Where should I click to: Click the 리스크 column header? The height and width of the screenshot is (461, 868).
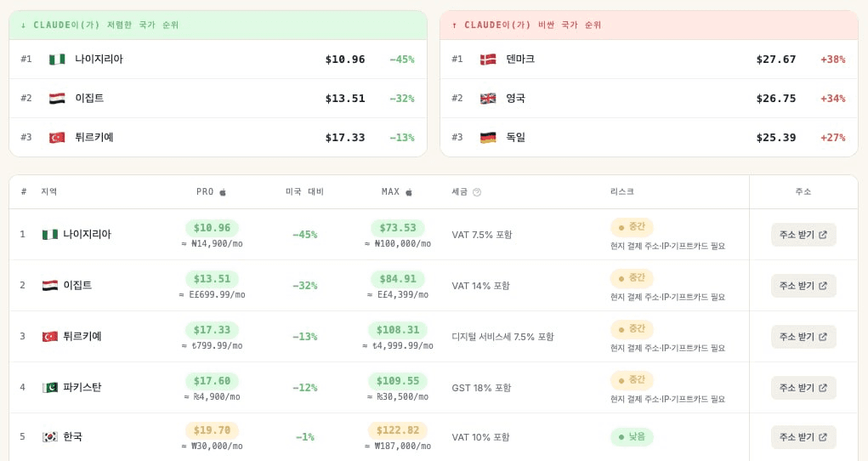click(x=621, y=191)
